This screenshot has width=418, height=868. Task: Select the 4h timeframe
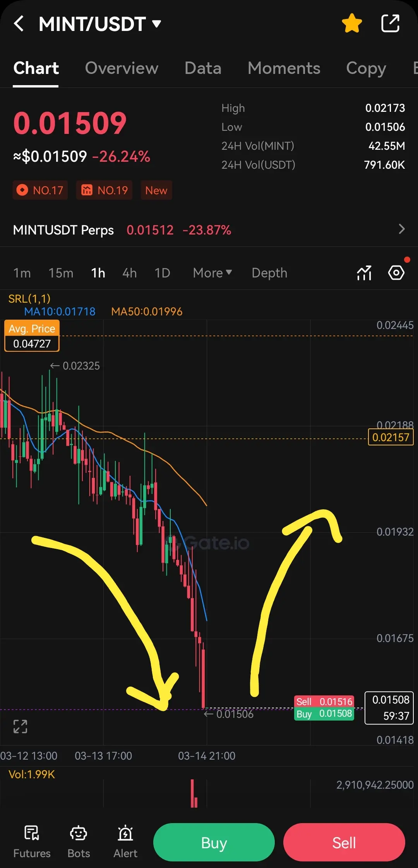click(130, 273)
